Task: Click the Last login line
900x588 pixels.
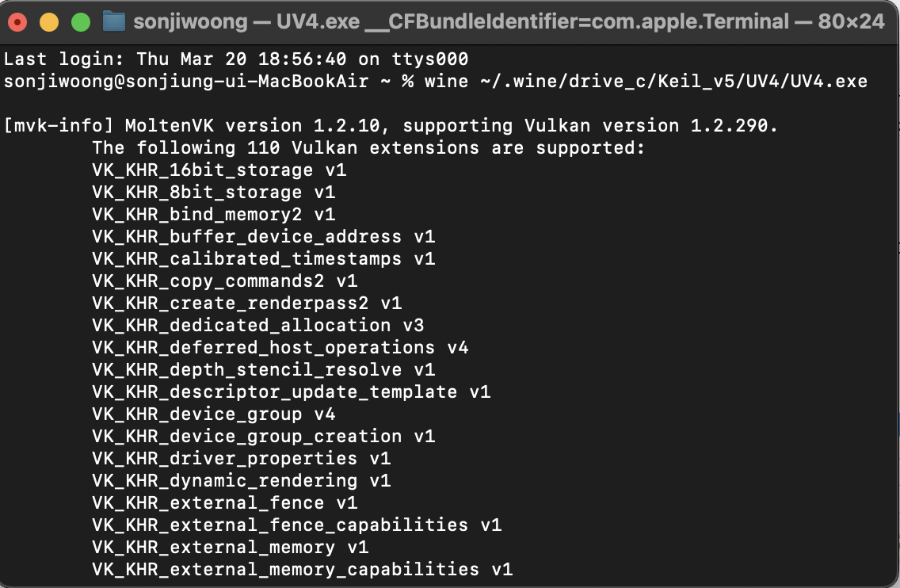Action: (x=236, y=59)
